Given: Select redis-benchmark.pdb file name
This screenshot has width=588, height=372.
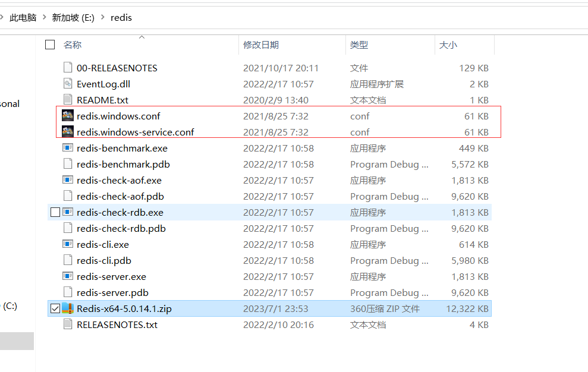Looking at the screenshot, I should click(124, 164).
